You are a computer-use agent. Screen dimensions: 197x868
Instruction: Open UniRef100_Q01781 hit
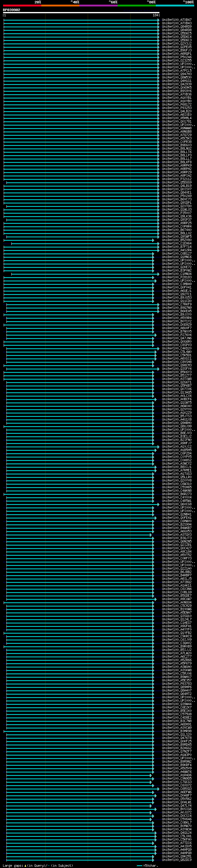[x=176, y=122]
